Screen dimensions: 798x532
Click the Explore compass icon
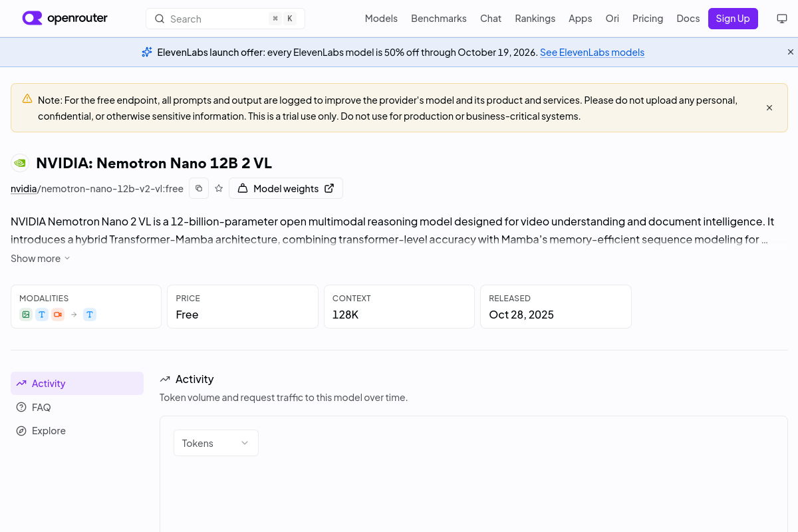(21, 431)
